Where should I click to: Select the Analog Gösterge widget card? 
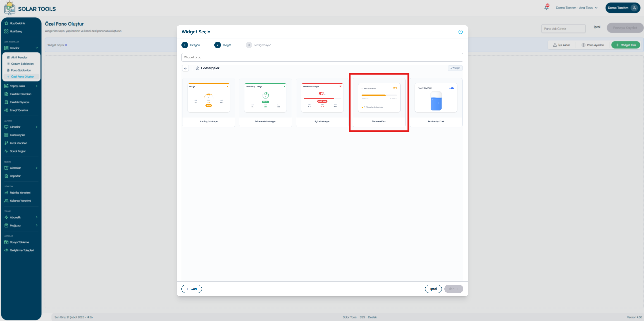209,102
